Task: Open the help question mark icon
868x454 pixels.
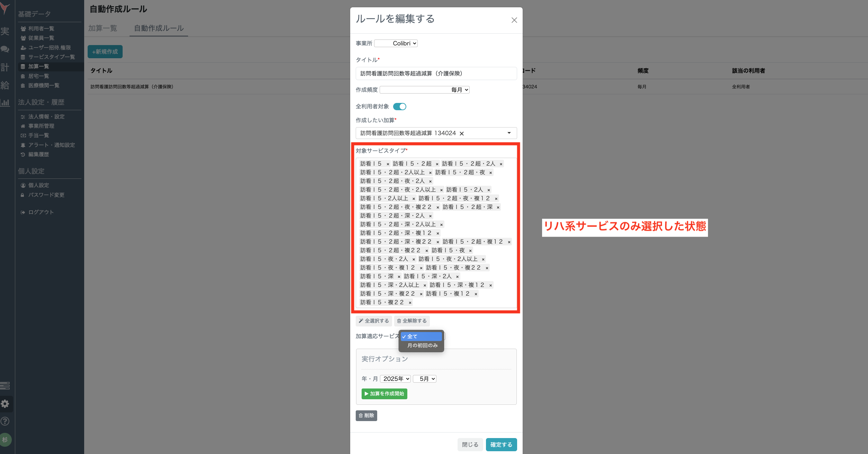Action: tap(6, 421)
